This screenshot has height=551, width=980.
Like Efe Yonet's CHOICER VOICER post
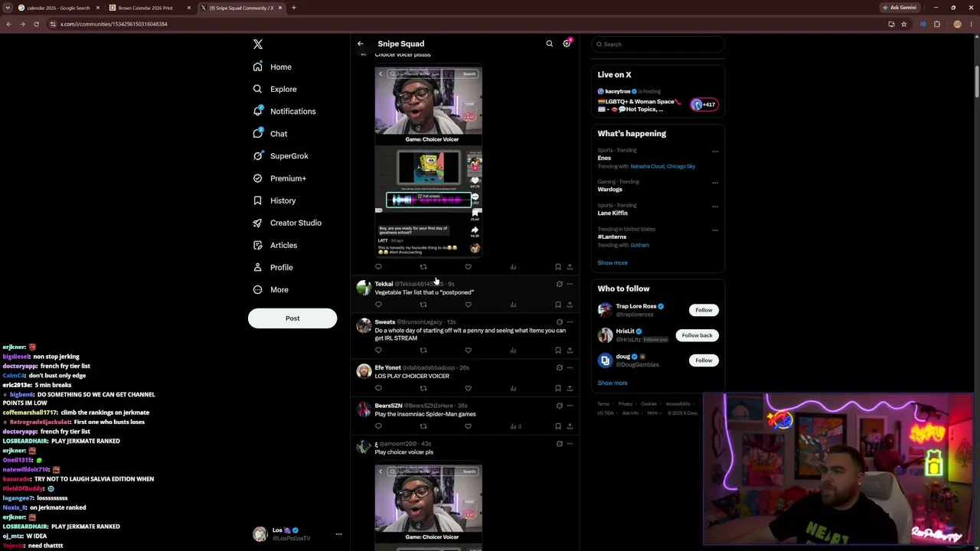click(469, 388)
